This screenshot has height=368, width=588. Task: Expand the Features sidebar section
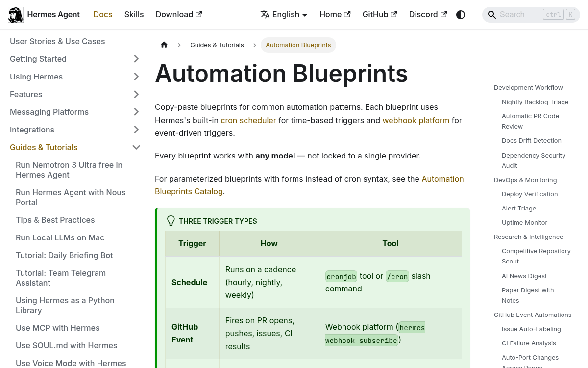136,94
